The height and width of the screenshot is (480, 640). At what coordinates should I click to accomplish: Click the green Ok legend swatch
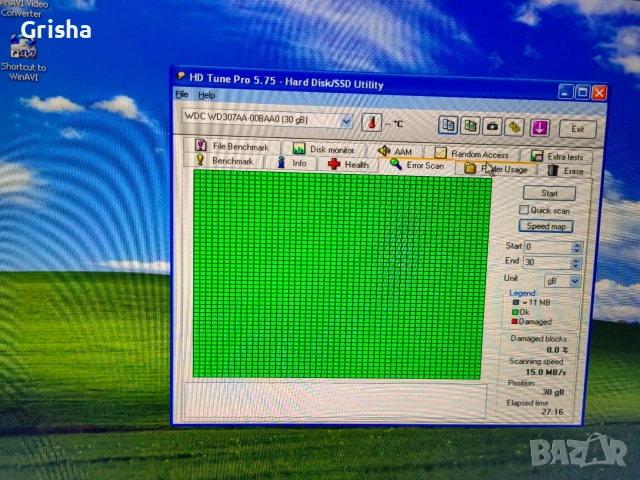tap(515, 312)
